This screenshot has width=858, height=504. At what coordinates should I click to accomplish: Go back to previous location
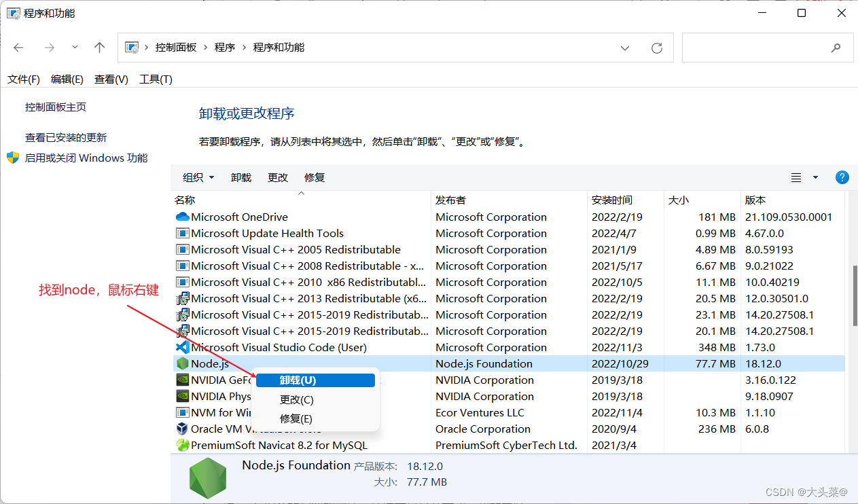pos(18,48)
